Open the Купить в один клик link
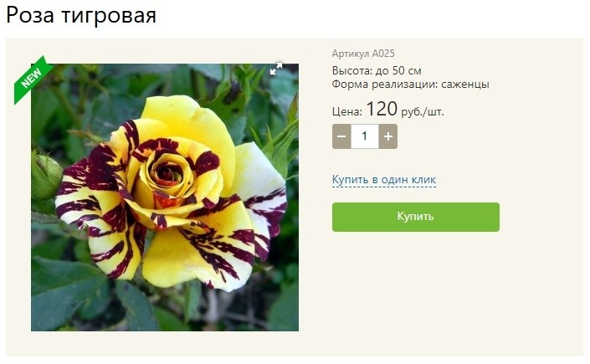Screen dimensions: 590x364 point(384,180)
